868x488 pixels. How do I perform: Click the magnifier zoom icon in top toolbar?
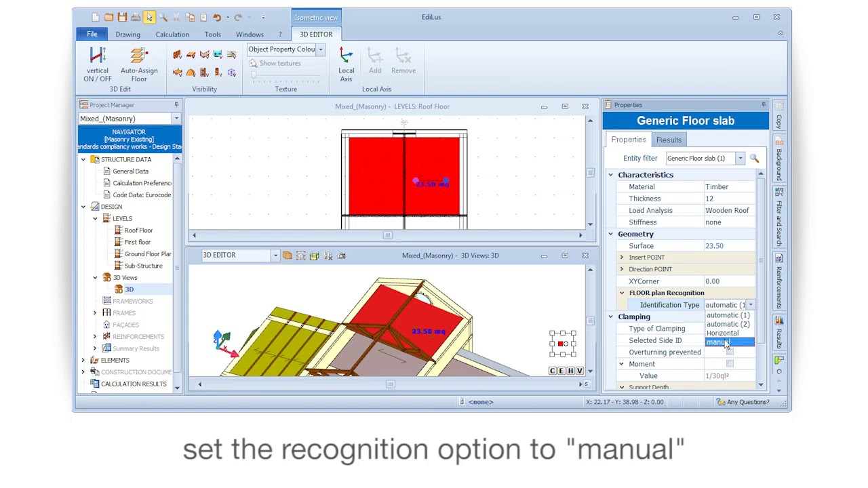(163, 17)
